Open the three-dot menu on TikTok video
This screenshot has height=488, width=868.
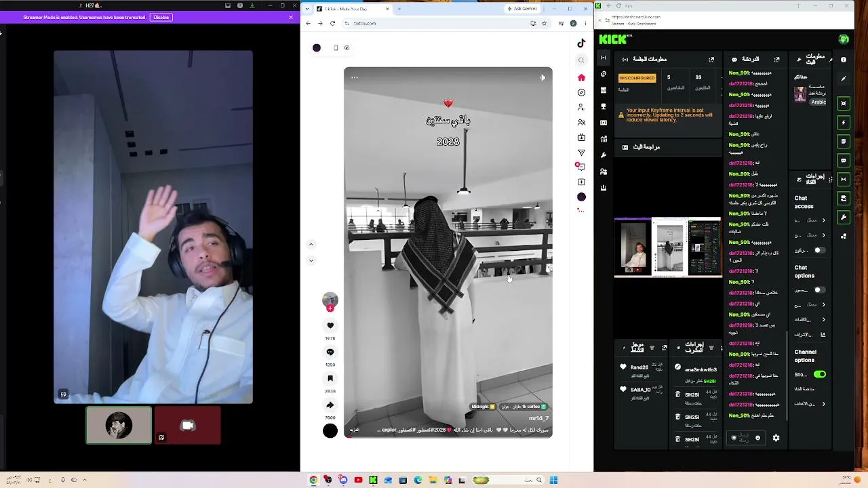(x=354, y=77)
